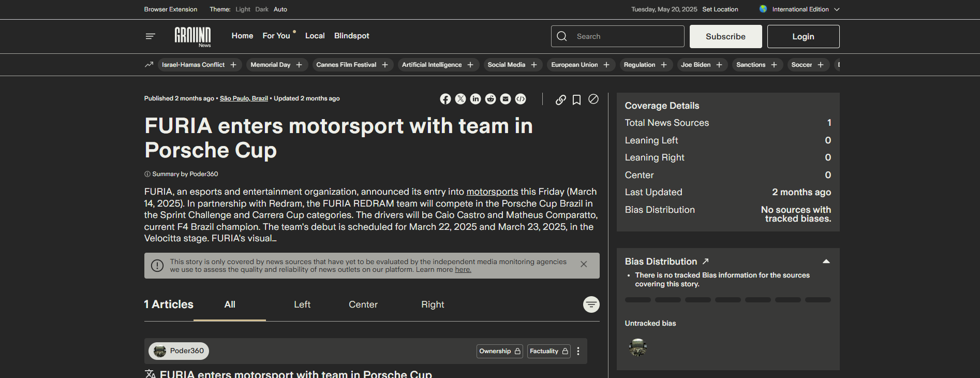Click the Ground News logo
Screen dimensions: 980x378
pyautogui.click(x=192, y=37)
